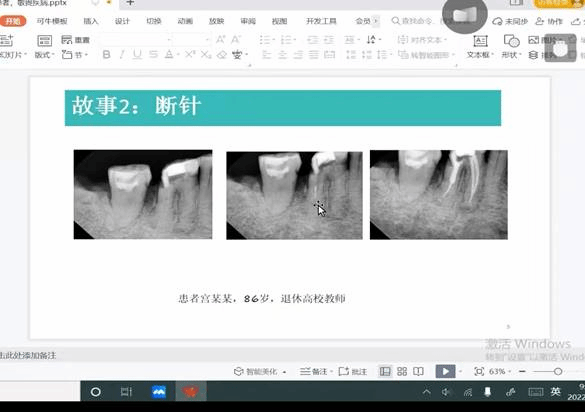Open Windows Task View on the taskbar
585x412 pixels.
126,391
